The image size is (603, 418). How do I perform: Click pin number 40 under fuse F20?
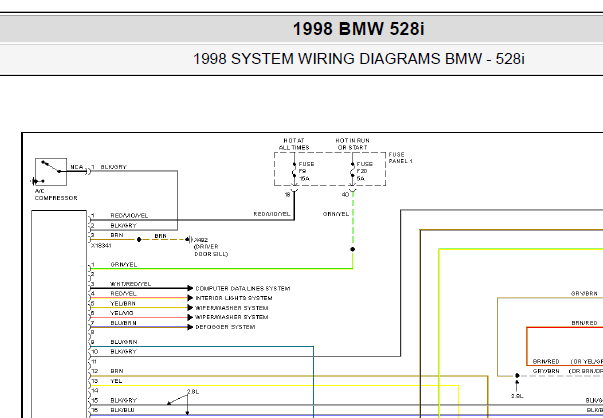(345, 195)
